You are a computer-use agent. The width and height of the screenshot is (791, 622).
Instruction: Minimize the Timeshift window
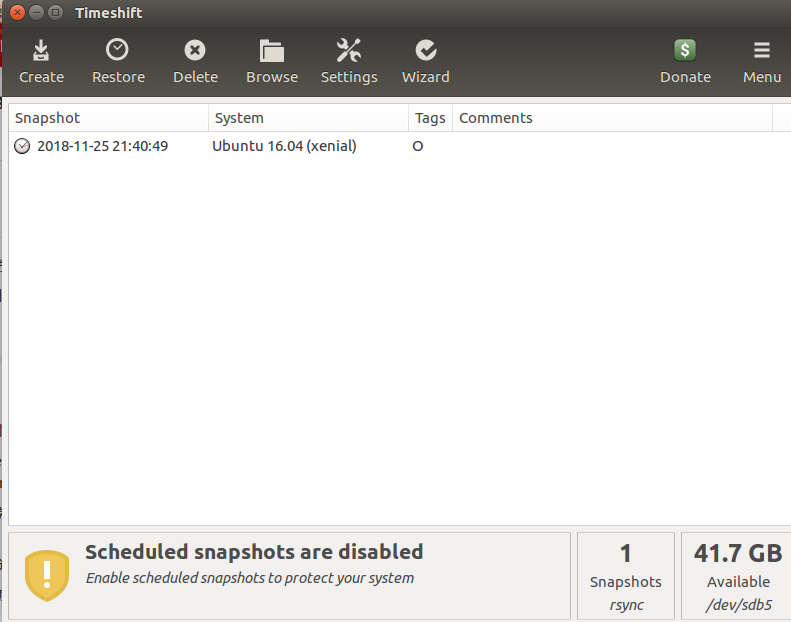click(x=36, y=12)
